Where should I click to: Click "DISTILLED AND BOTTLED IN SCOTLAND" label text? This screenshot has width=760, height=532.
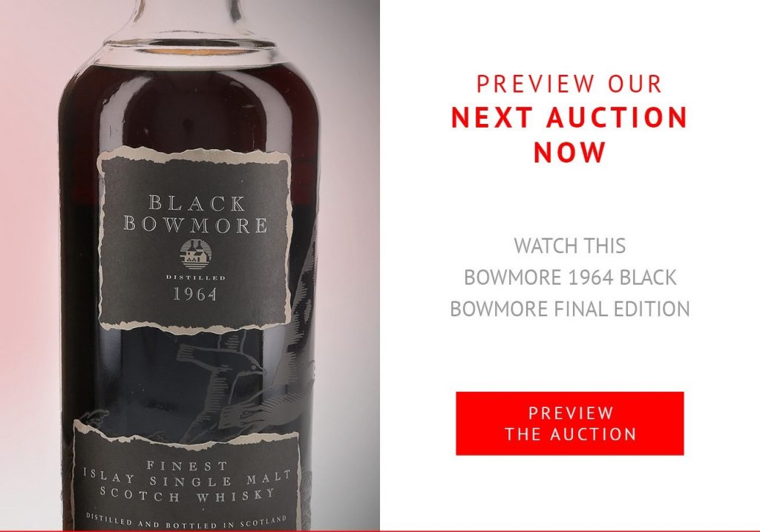[186, 522]
